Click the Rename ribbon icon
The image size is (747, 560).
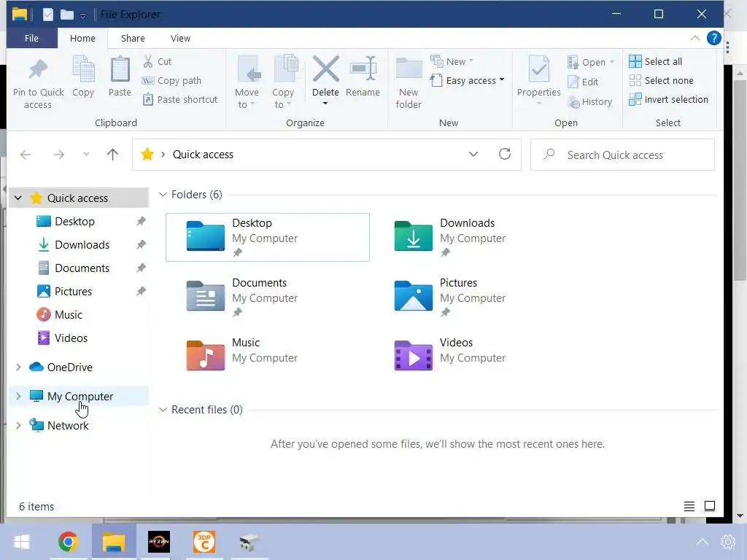(363, 69)
